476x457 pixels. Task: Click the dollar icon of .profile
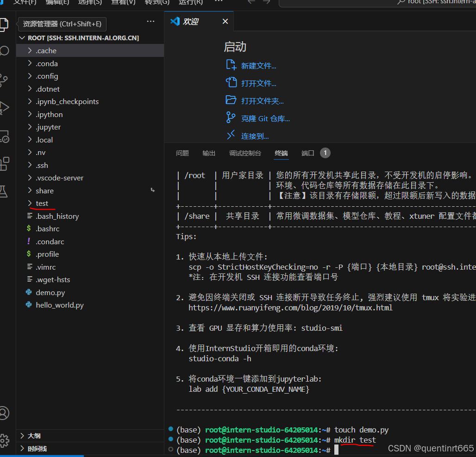tap(29, 253)
